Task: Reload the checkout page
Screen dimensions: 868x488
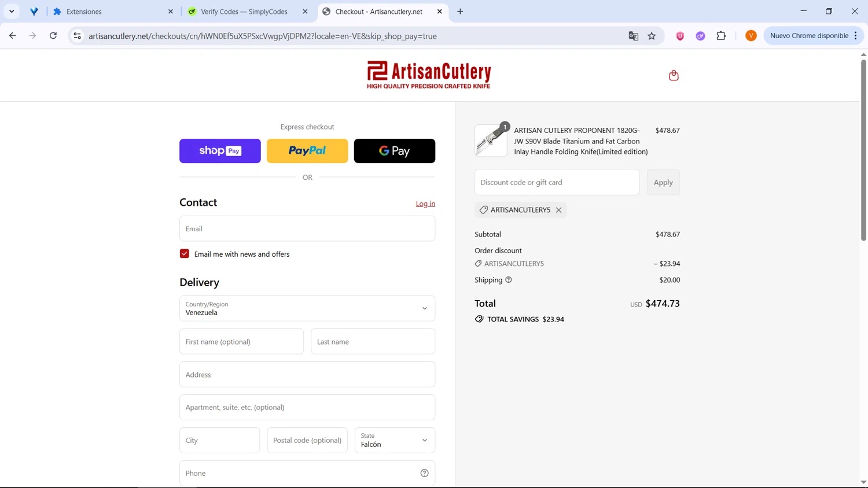Action: tap(53, 36)
